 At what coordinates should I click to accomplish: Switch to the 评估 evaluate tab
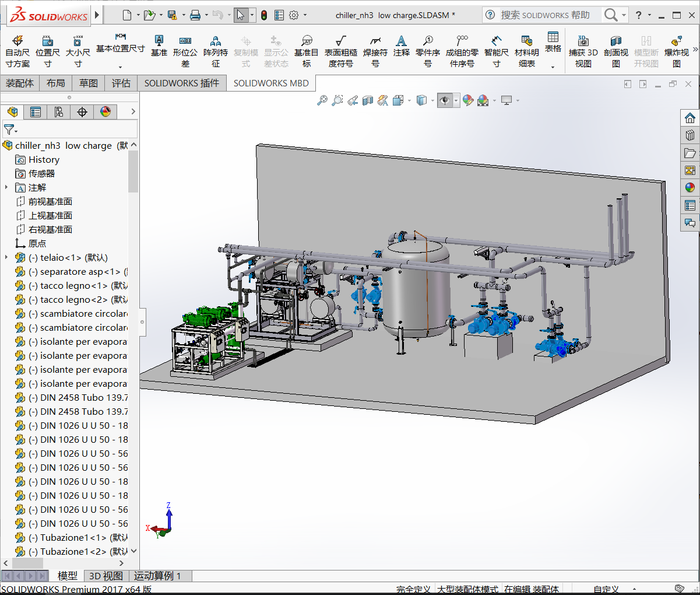pos(121,83)
